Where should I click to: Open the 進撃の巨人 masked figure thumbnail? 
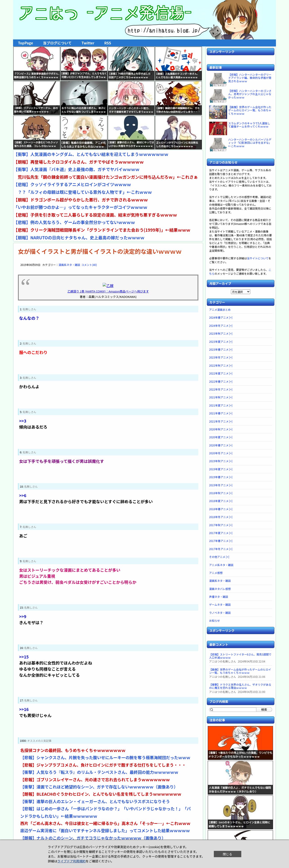tap(131, 132)
